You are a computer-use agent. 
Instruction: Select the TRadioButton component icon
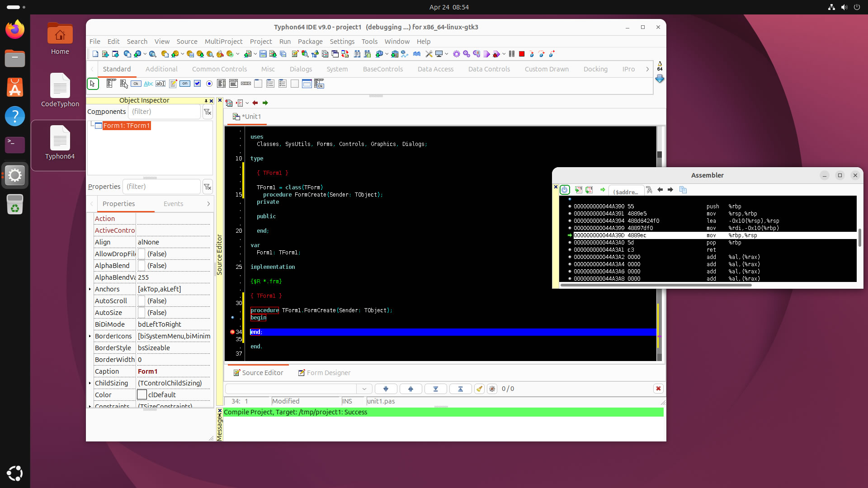209,84
